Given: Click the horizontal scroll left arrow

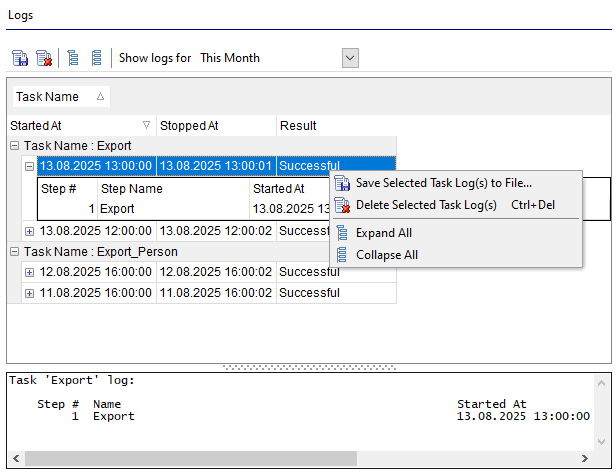Looking at the screenshot, I should click(x=16, y=459).
